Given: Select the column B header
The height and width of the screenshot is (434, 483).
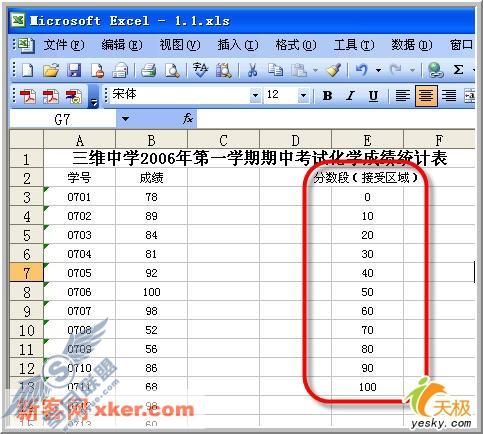Looking at the screenshot, I should (151, 140).
